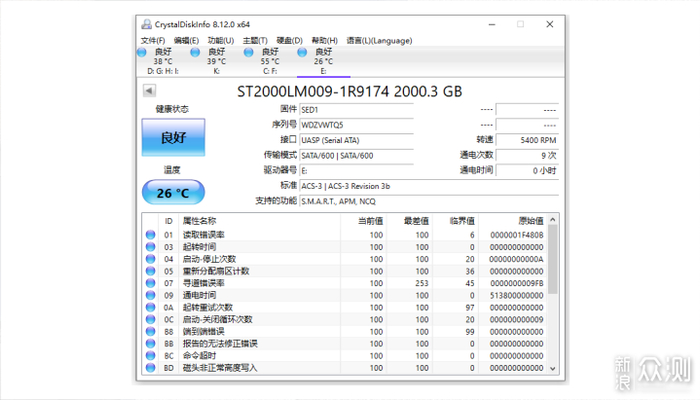This screenshot has width=700, height=400.
Task: Open the 语言(L)(Language) menu
Action: point(379,40)
